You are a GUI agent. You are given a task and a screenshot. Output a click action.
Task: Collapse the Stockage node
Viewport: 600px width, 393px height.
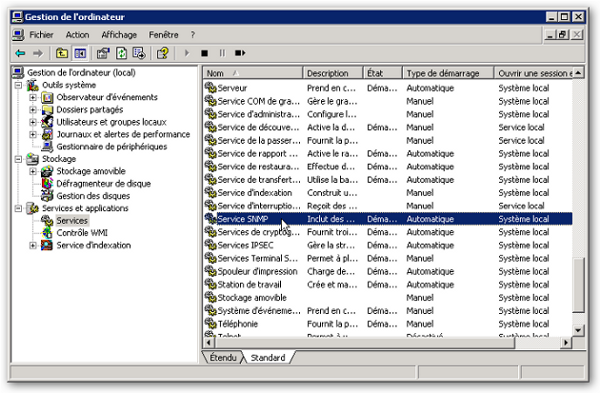coord(18,159)
